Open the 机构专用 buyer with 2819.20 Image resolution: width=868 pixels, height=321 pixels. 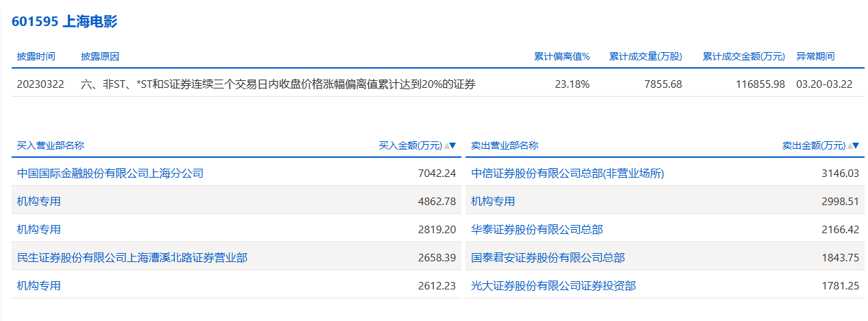pyautogui.click(x=39, y=230)
